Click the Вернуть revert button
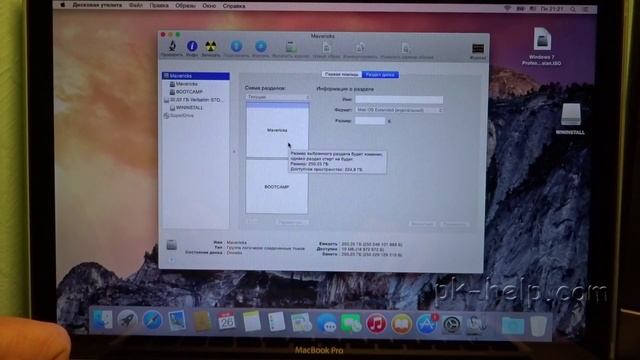The width and height of the screenshot is (640, 360). pos(422,224)
